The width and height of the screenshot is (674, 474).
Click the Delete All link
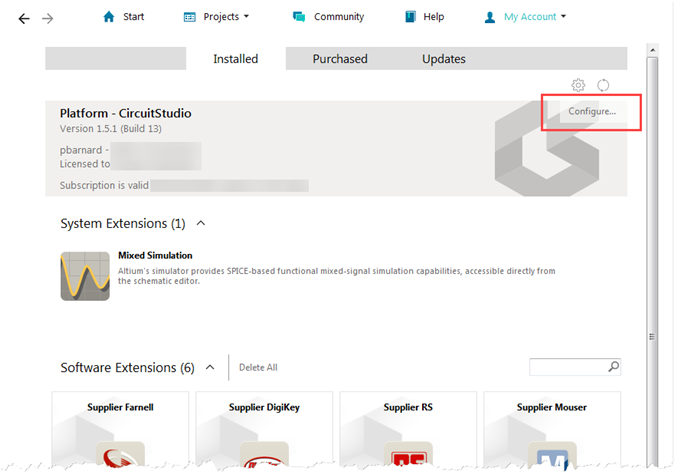258,367
